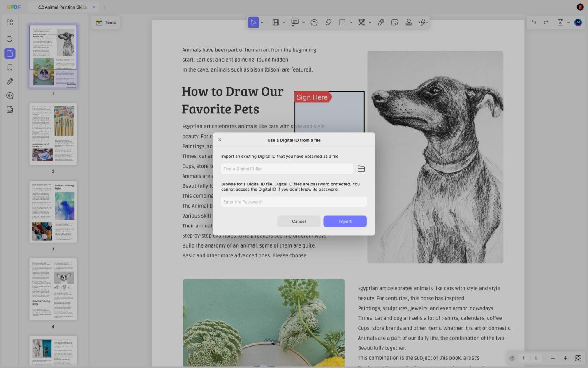Image resolution: width=588 pixels, height=368 pixels.
Task: Expand the cursor tool options arrow
Action: click(x=262, y=23)
